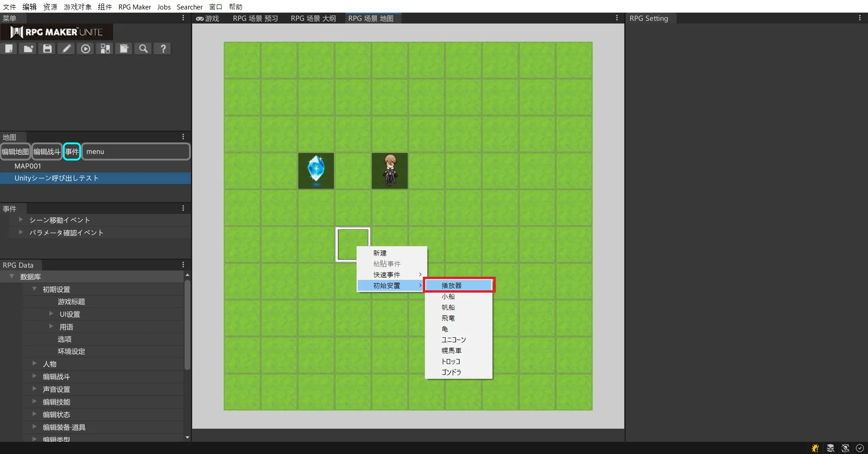Screen dimensions: 868x454
Task: Choose 播放器 from the 初始安置 submenu
Action: pos(459,285)
